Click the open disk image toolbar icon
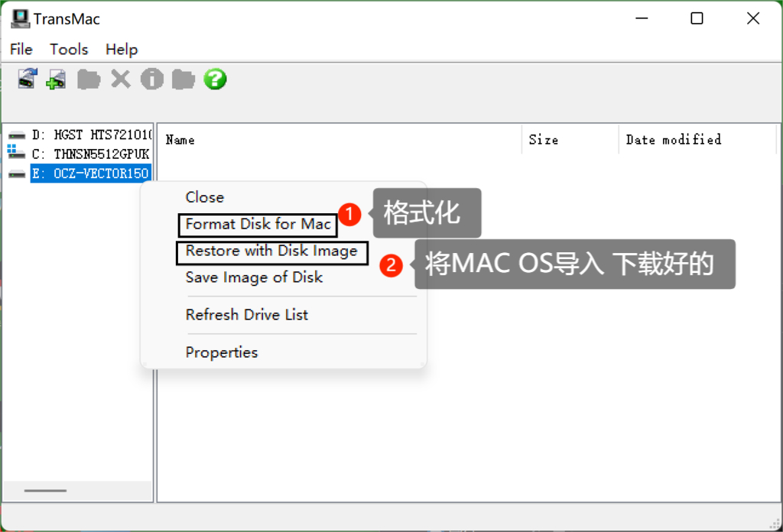Viewport: 783px width, 532px height. coord(28,79)
